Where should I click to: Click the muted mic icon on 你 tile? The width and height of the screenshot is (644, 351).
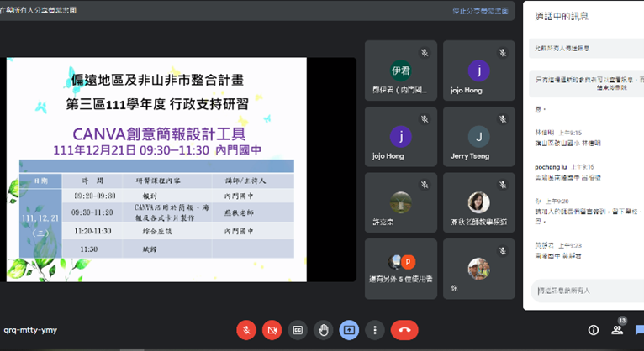click(x=503, y=251)
